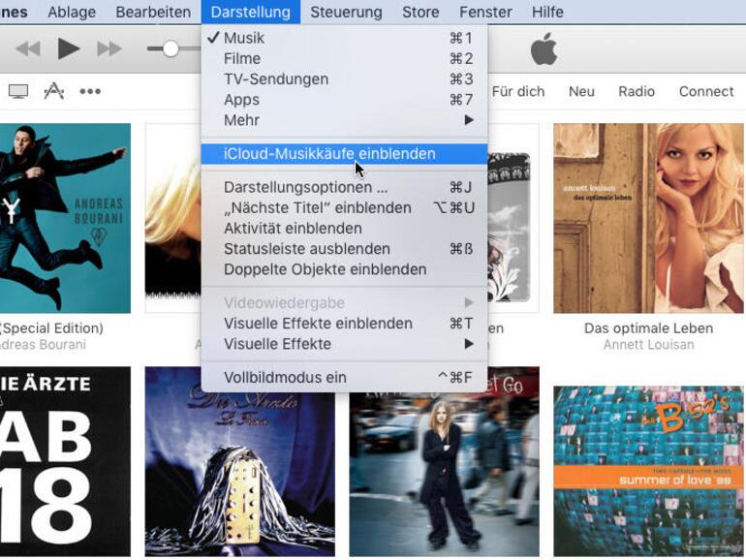
Task: Click artist name Andreas Bourani
Action: tap(43, 345)
